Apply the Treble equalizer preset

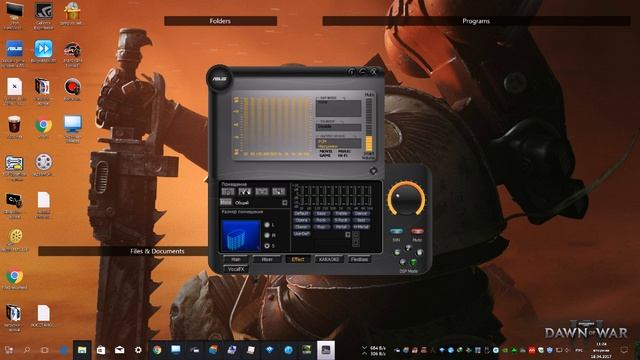click(x=341, y=213)
